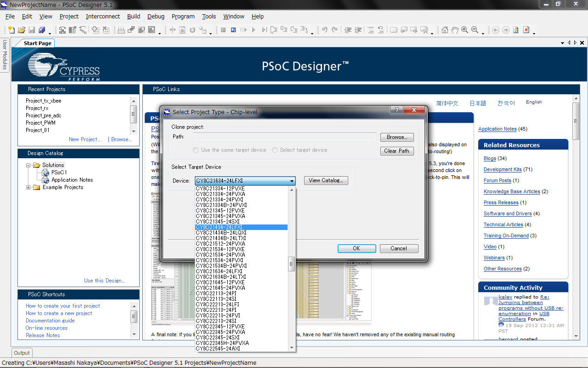Select the Pan hand tool icon

pyautogui.click(x=455, y=30)
